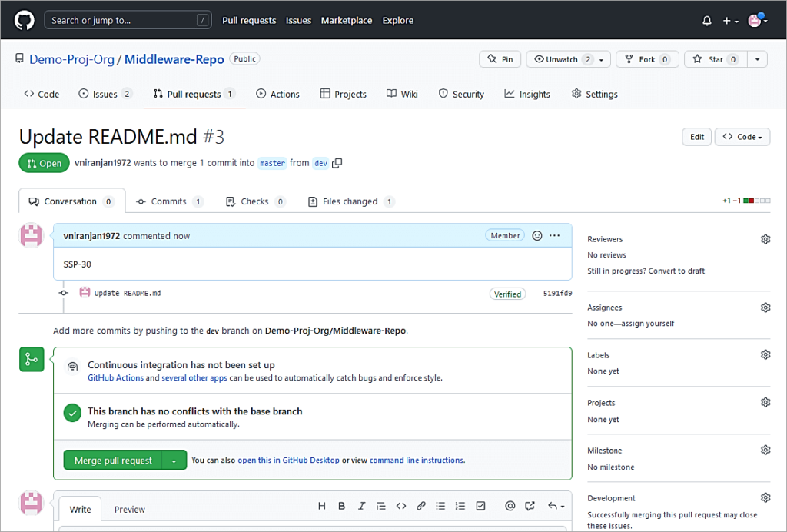Click the search or jump to field

(127, 20)
